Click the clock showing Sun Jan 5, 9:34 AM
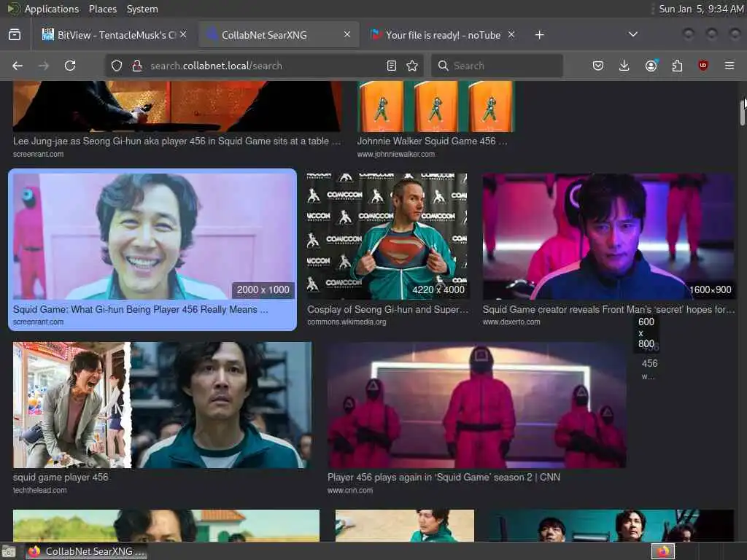The image size is (747, 560). click(x=701, y=9)
